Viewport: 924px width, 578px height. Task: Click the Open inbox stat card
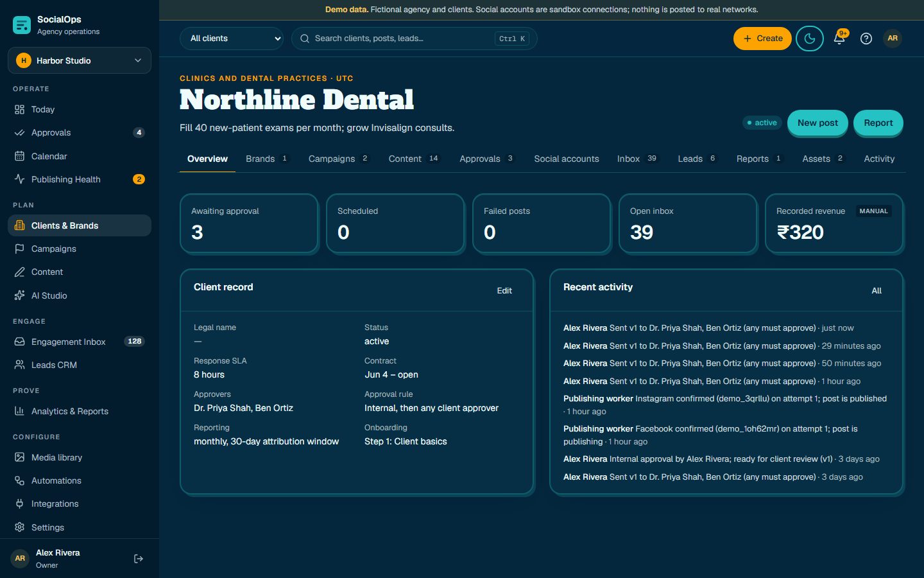point(688,223)
